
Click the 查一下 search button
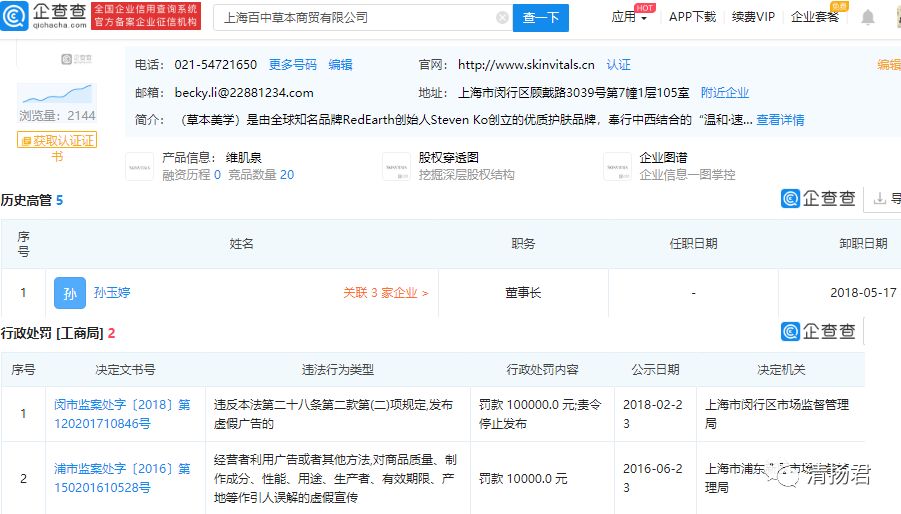[x=541, y=18]
